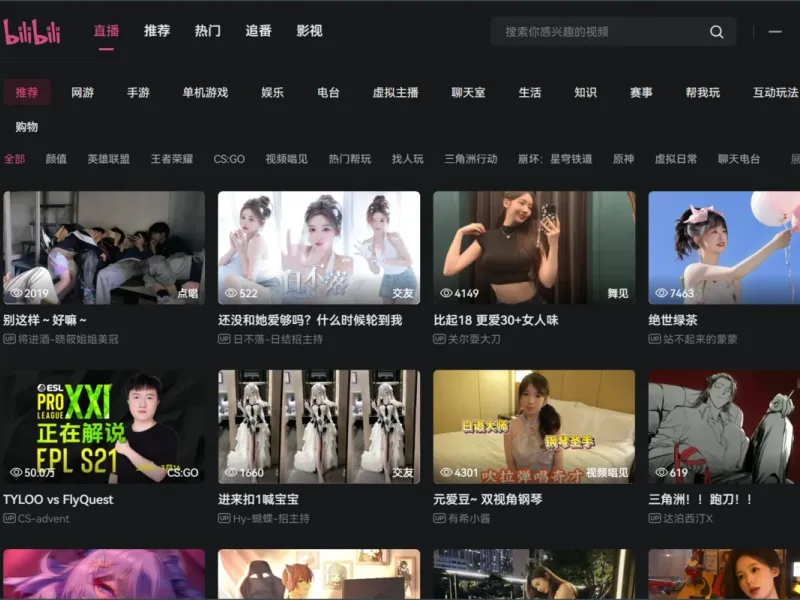The height and width of the screenshot is (600, 800).
Task: Choose the 全部 sub-filter
Action: [14, 159]
